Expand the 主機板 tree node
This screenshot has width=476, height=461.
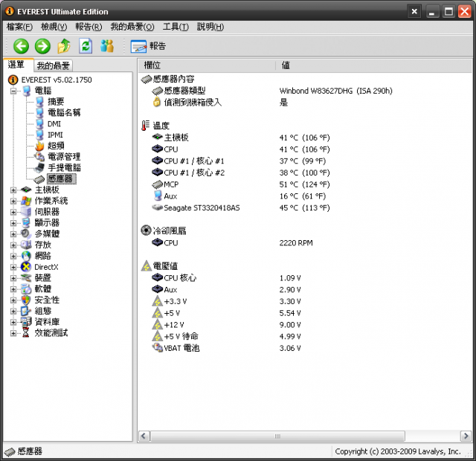coord(13,190)
